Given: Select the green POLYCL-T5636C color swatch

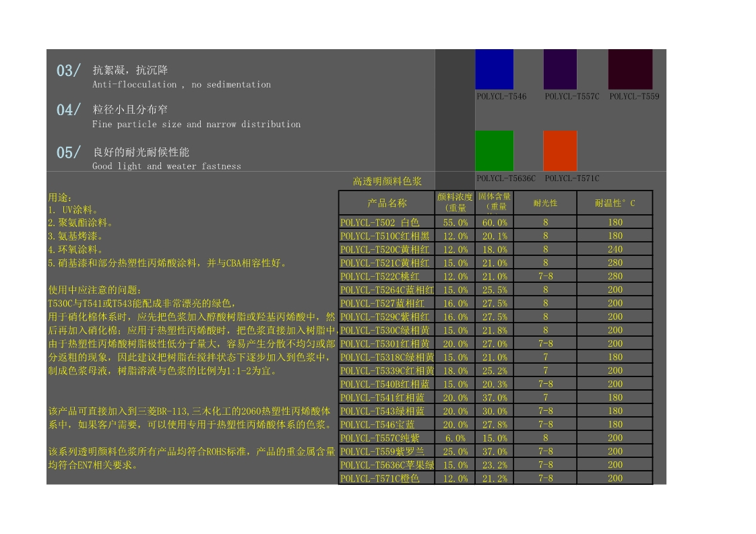Looking at the screenshot, I should [494, 151].
